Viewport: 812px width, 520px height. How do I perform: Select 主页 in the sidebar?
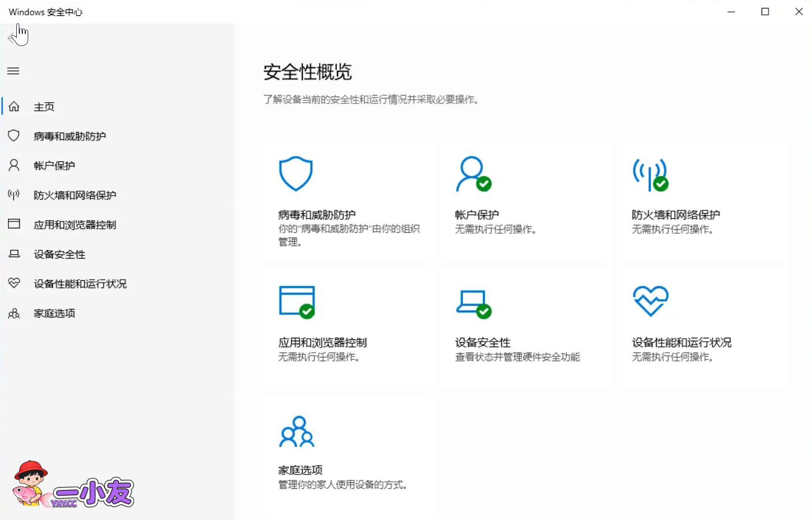point(44,106)
